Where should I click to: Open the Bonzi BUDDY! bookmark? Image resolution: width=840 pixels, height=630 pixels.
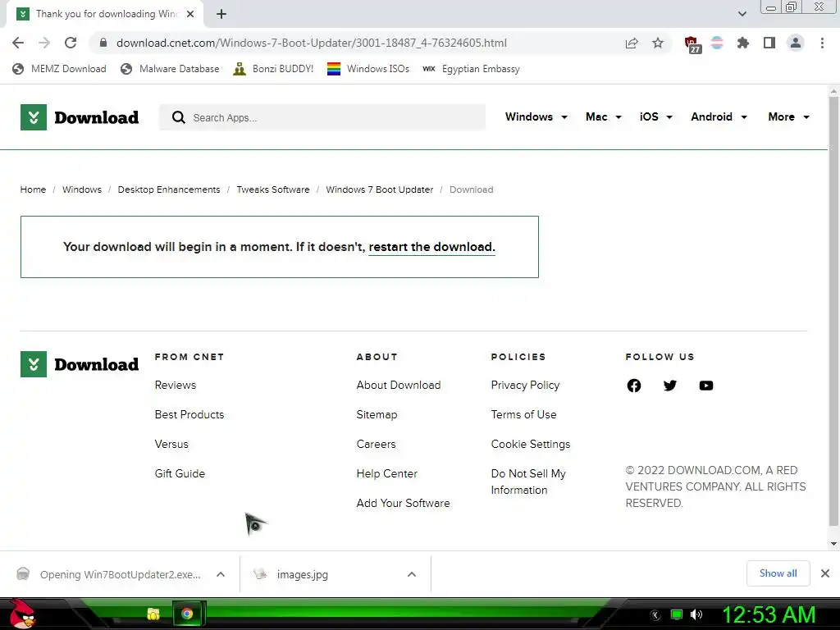click(x=273, y=69)
